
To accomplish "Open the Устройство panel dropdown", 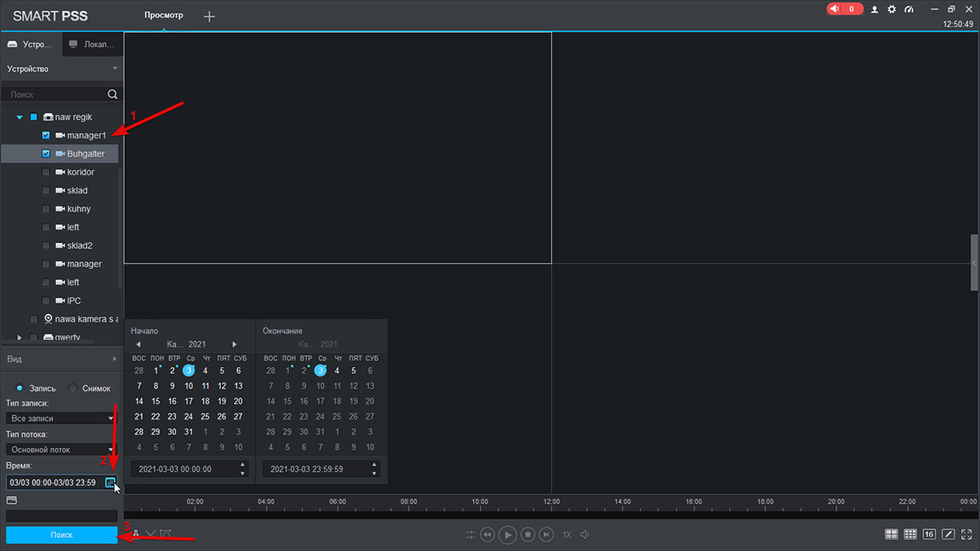I will [x=114, y=69].
